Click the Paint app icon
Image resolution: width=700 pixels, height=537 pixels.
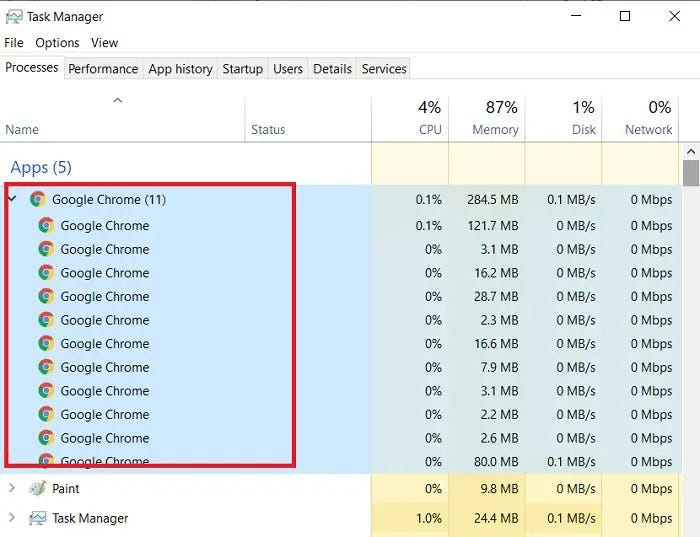(x=38, y=488)
